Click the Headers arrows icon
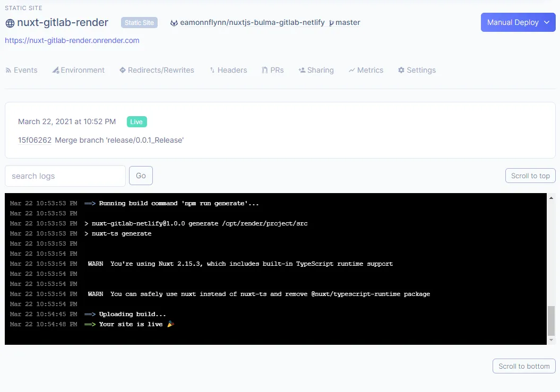 pyautogui.click(x=212, y=71)
